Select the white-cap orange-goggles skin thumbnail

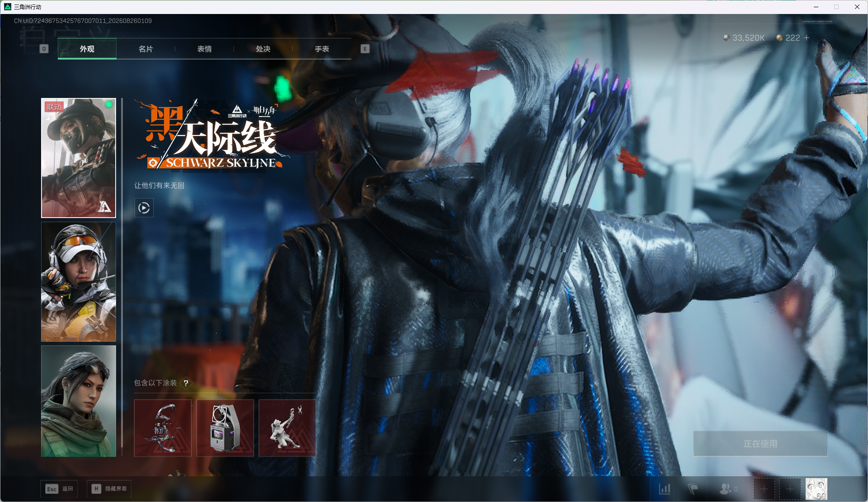coord(79,282)
